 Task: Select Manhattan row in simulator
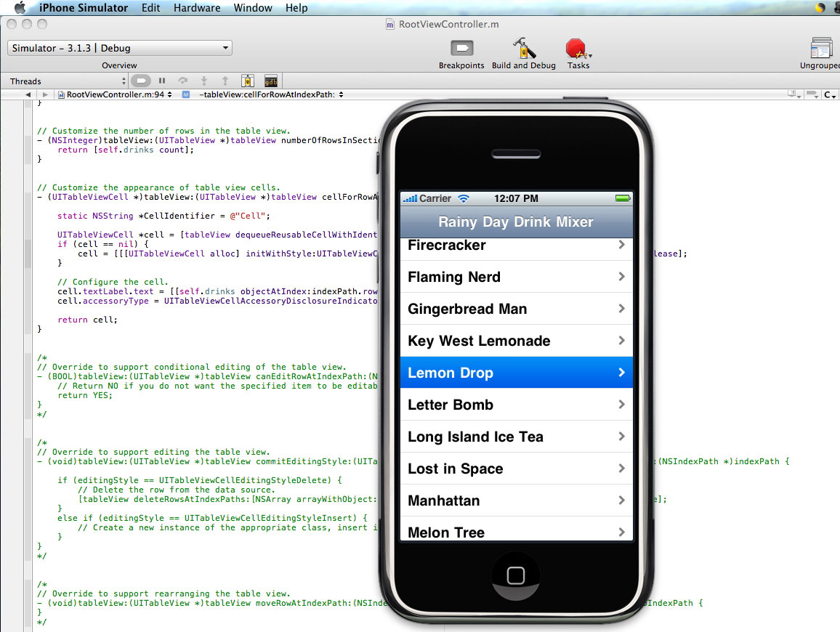(x=517, y=501)
